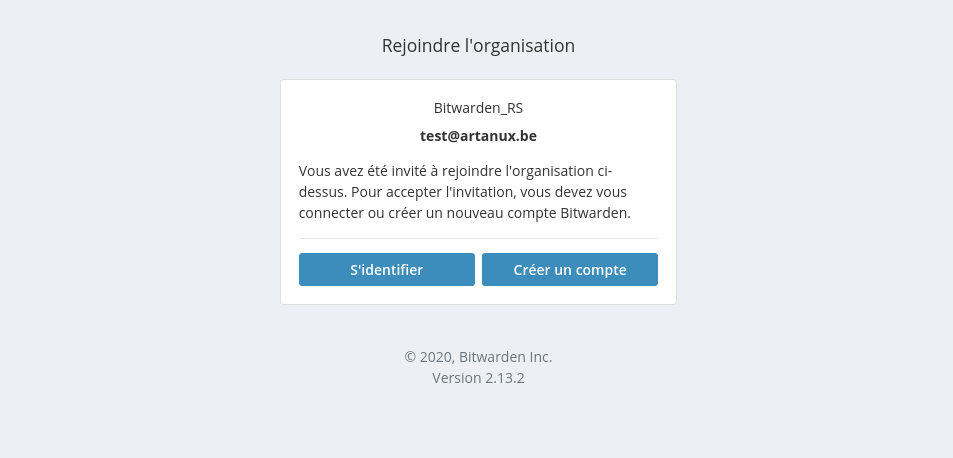Click the S'identifier button
Screen dimensions: 953x458
(386, 270)
